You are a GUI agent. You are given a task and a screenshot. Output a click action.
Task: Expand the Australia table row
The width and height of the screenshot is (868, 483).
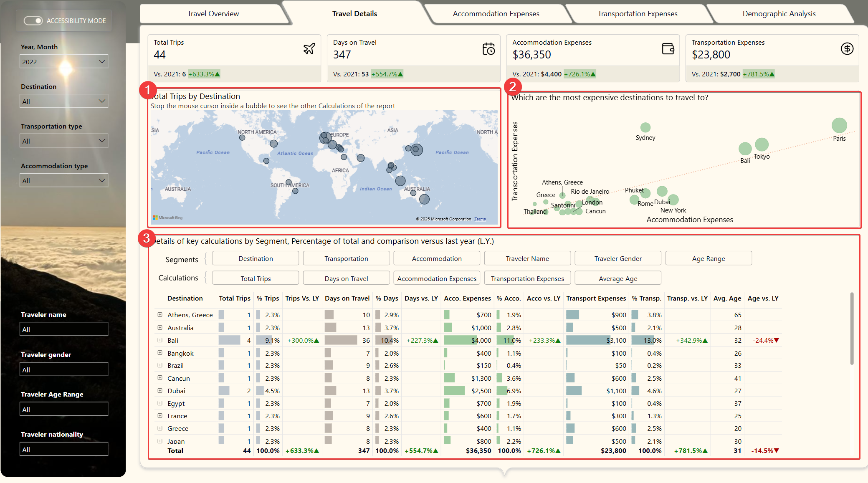(x=160, y=328)
